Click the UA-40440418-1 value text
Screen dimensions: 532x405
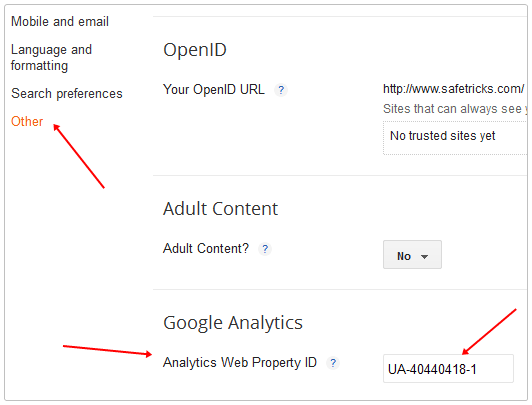[x=432, y=369]
